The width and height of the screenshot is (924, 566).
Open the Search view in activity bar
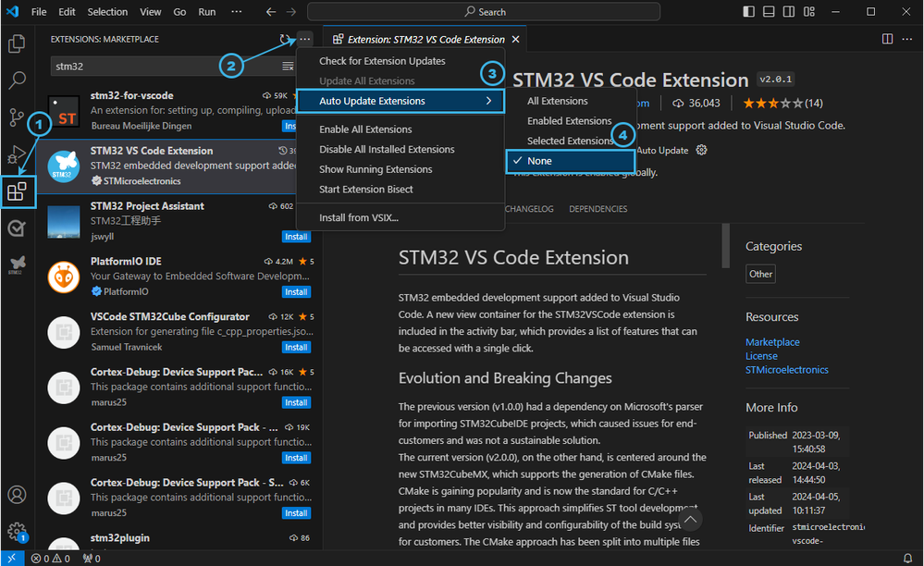coord(17,80)
